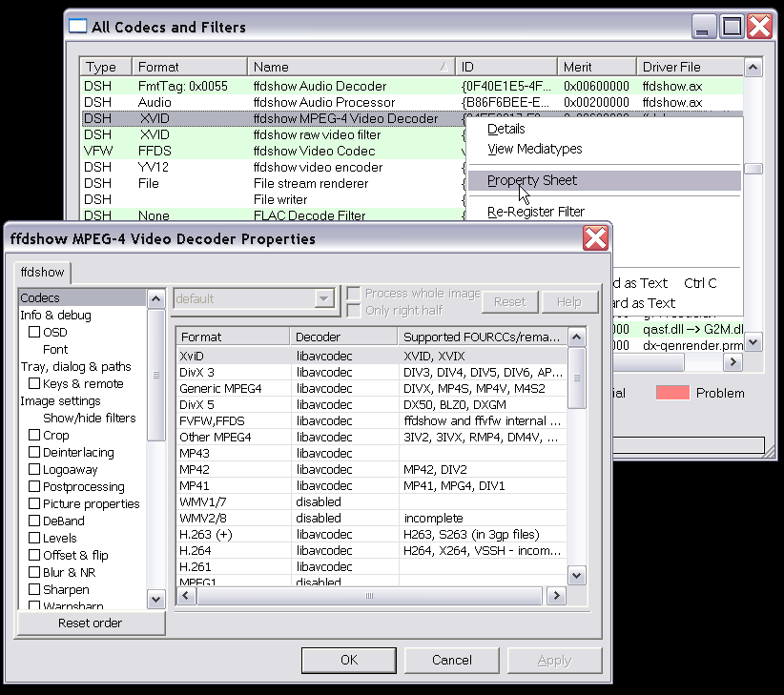784x695 pixels.
Task: Click the settings list down scroll arrow
Action: pyautogui.click(x=156, y=599)
